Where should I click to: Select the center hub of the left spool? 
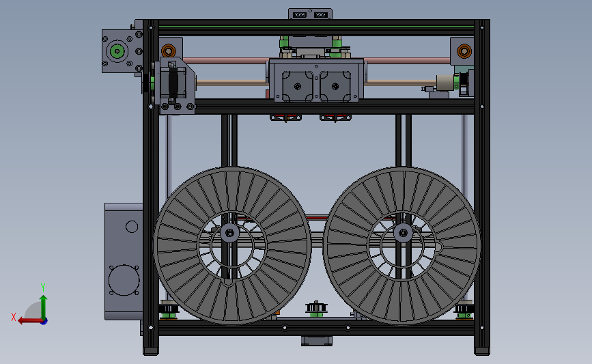tap(229, 233)
